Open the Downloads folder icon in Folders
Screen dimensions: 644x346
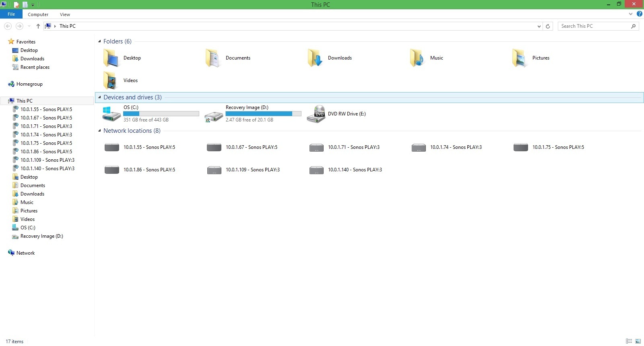[x=315, y=58]
